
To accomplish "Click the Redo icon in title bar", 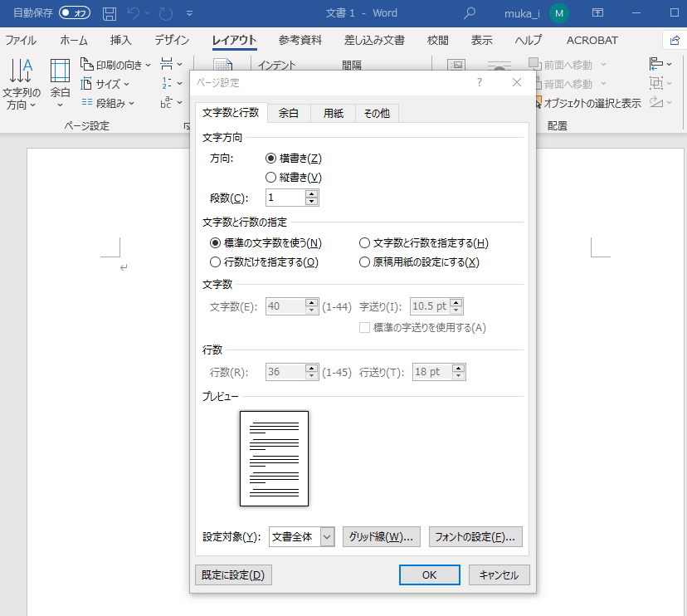I will (166, 13).
